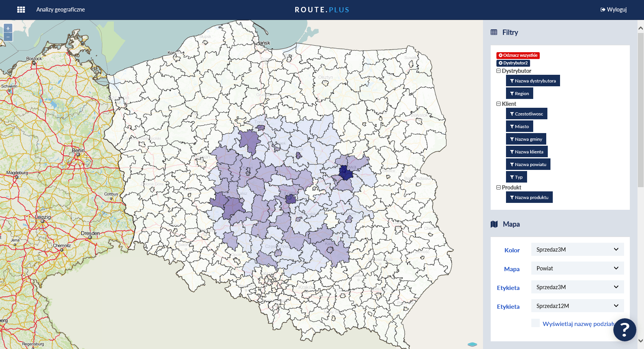
Task: Collapse the Klient filter group
Action: (499, 104)
